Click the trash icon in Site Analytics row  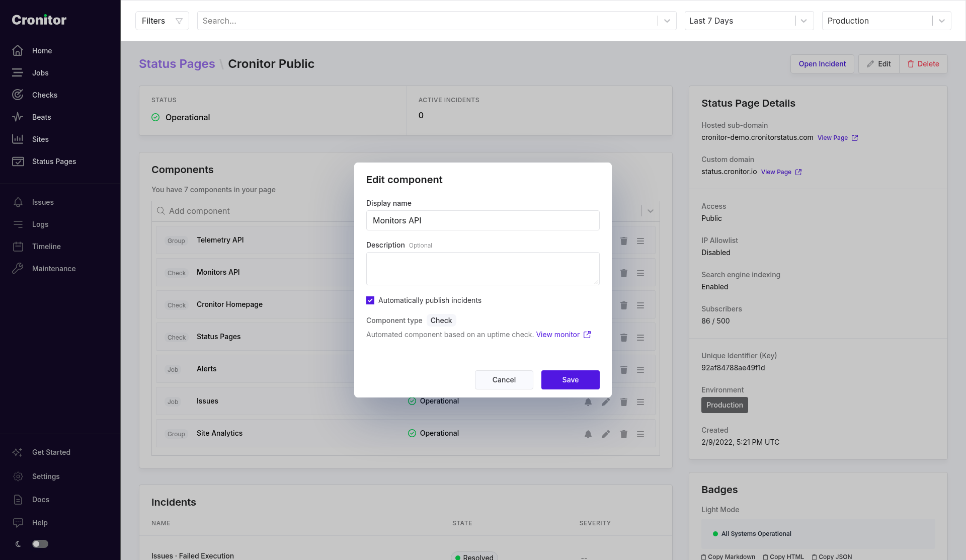point(624,434)
